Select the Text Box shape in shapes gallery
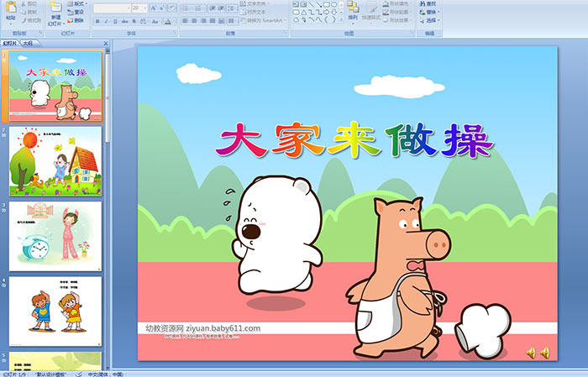This screenshot has width=588, height=377. coord(296,4)
